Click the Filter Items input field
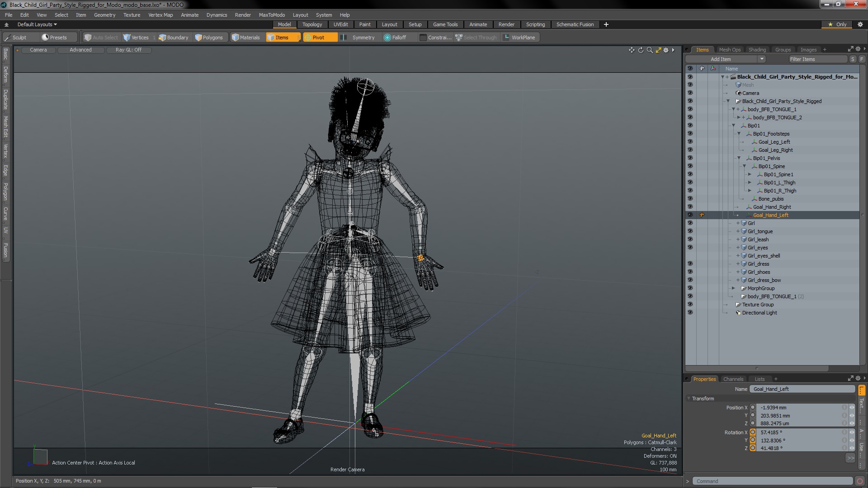The image size is (868, 488). (x=814, y=59)
